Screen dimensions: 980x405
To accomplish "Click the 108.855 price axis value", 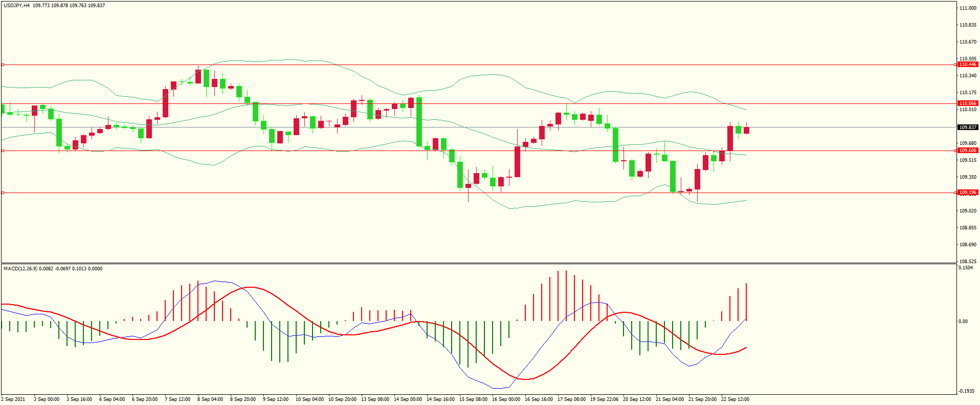I will [968, 228].
